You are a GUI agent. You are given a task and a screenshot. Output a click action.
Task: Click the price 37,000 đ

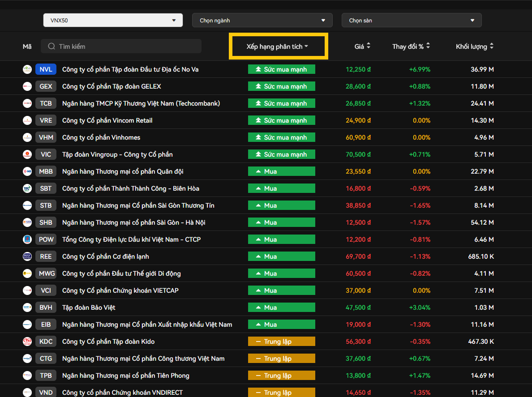click(358, 290)
